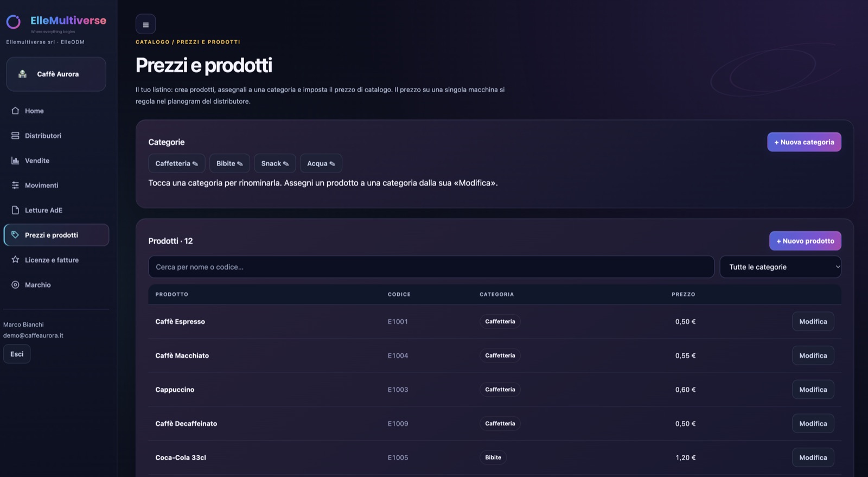The width and height of the screenshot is (868, 477).
Task: Click the EllеMultiverse logo icon
Action: (x=14, y=22)
